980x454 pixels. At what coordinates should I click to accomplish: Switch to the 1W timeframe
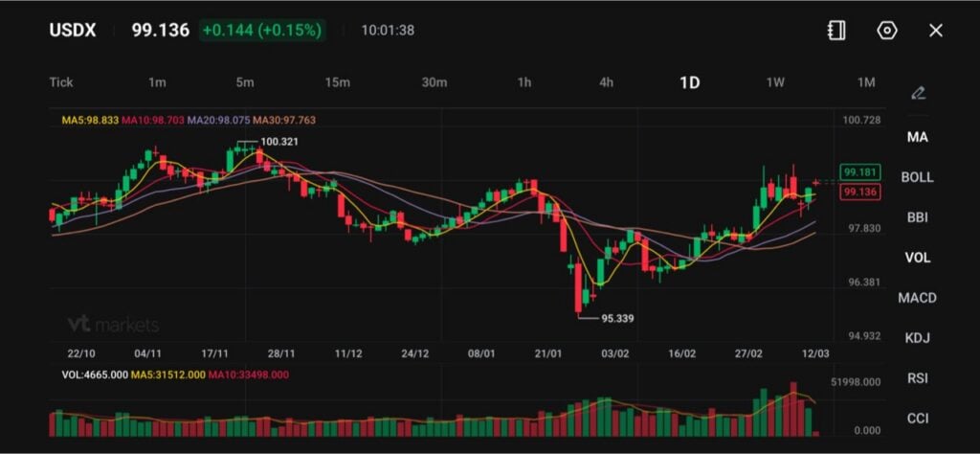pos(775,82)
